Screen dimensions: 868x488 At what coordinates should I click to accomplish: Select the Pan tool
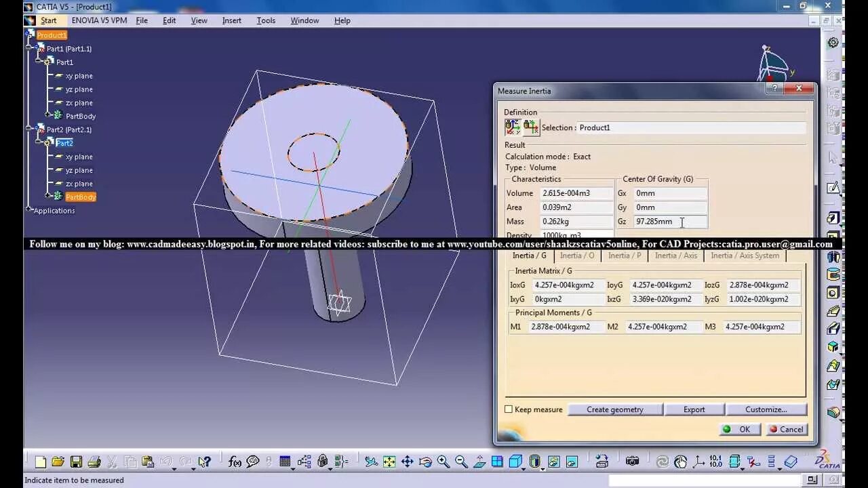click(x=408, y=462)
